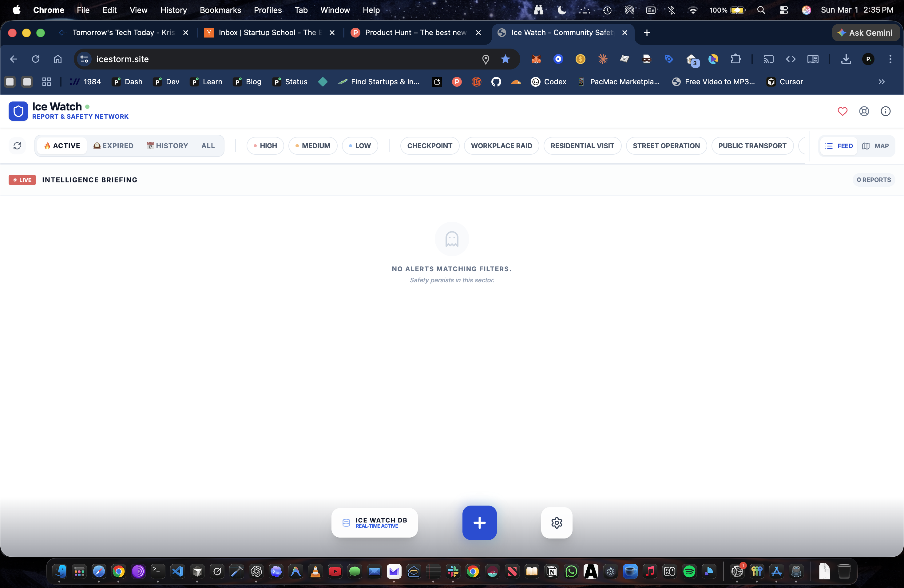Click the ICE WATCH DB status button
This screenshot has width=904, height=588.
(x=374, y=523)
